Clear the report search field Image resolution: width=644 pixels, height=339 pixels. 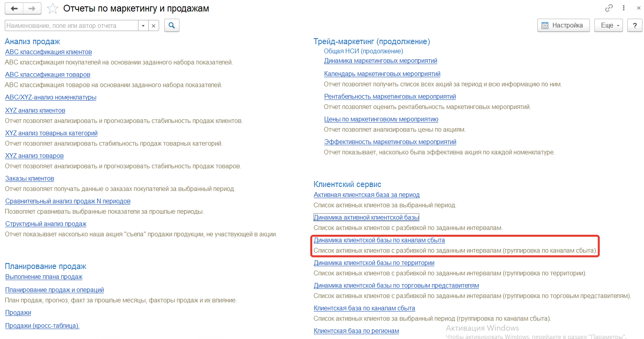(x=154, y=26)
